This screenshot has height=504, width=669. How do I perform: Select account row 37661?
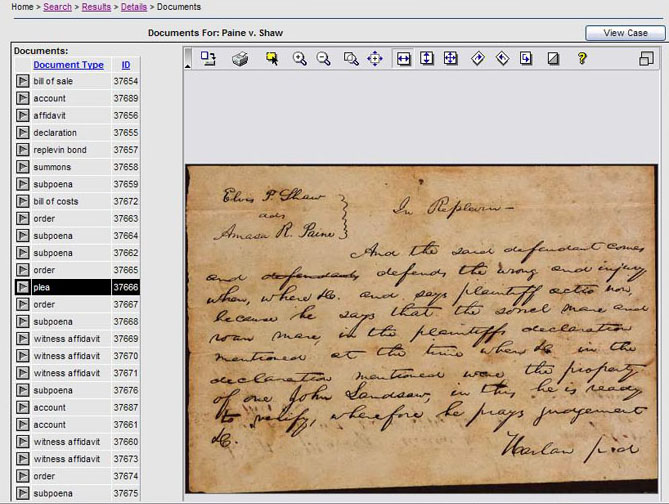(x=77, y=425)
